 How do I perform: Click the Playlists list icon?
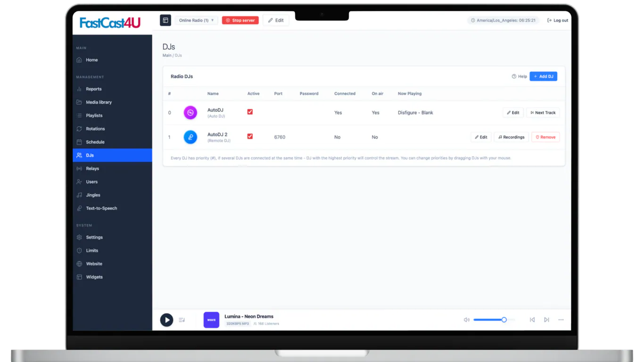point(79,115)
